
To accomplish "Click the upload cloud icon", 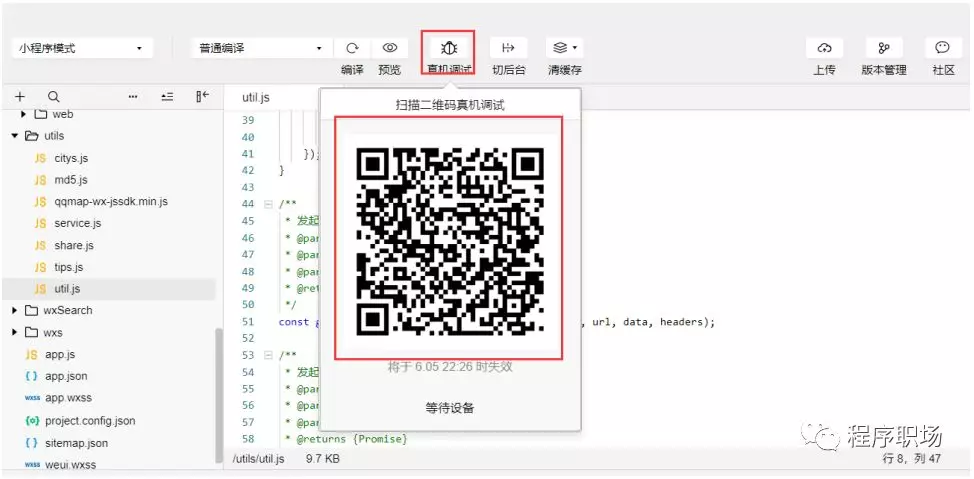I will point(824,48).
